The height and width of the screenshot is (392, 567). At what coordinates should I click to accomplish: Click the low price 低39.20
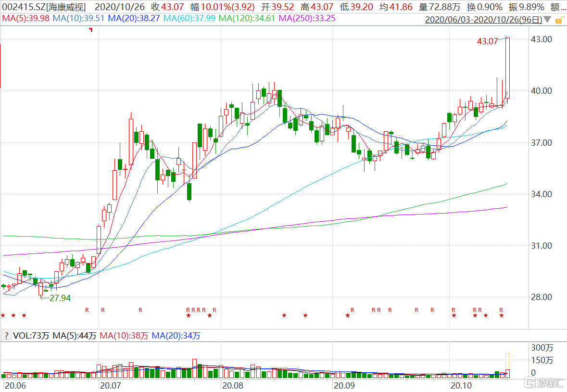[356, 7]
